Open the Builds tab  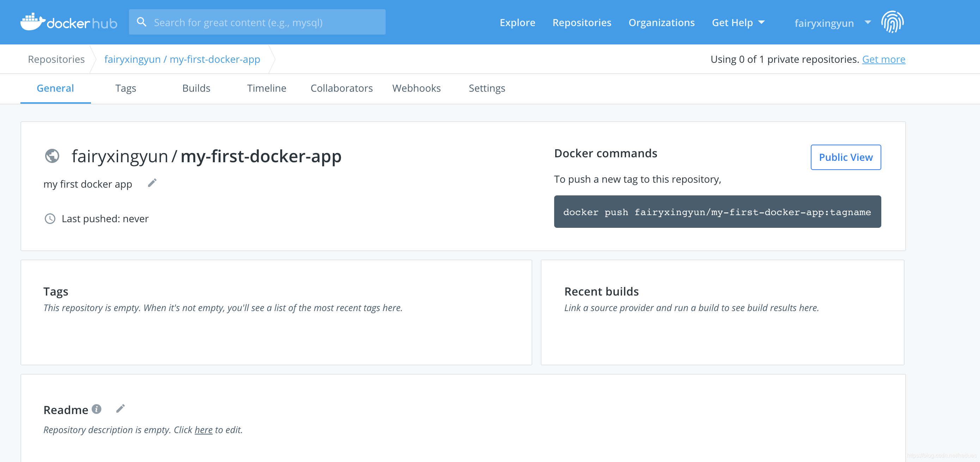[196, 88]
